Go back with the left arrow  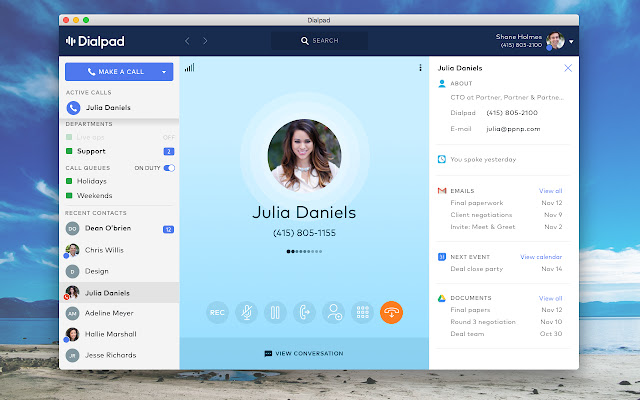(x=187, y=41)
